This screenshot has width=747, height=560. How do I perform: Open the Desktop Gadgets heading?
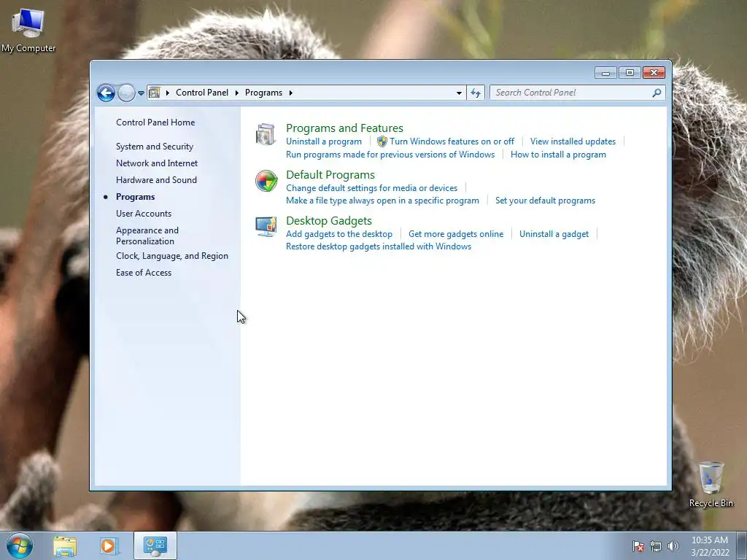click(329, 221)
